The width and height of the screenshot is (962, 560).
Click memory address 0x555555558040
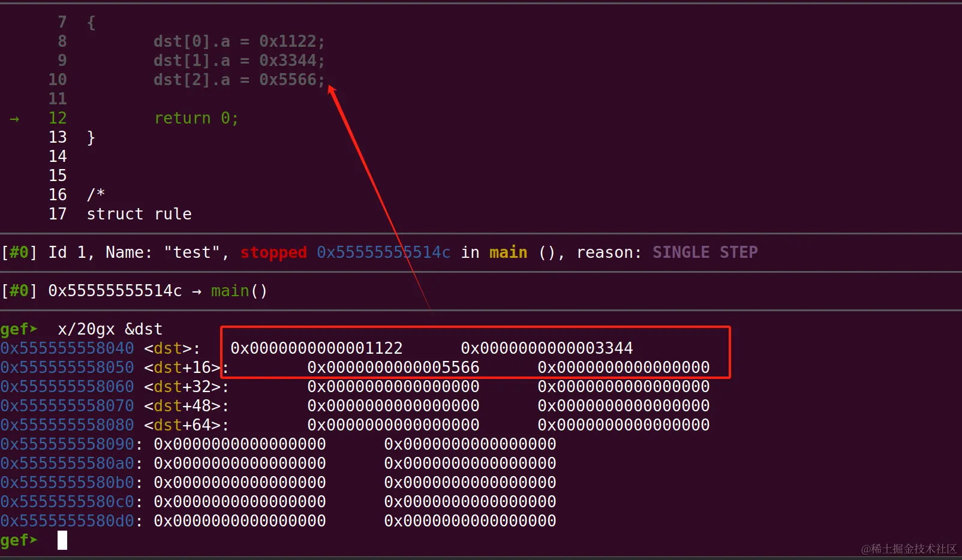(x=67, y=348)
